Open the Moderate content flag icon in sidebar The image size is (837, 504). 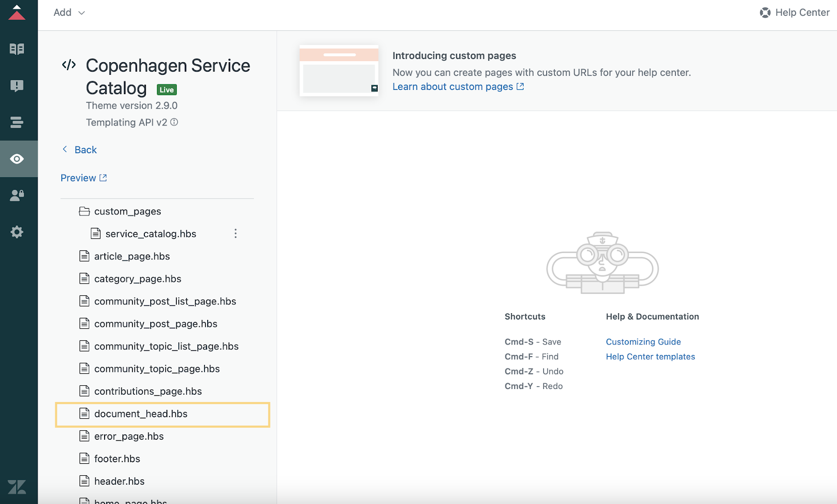(x=17, y=86)
